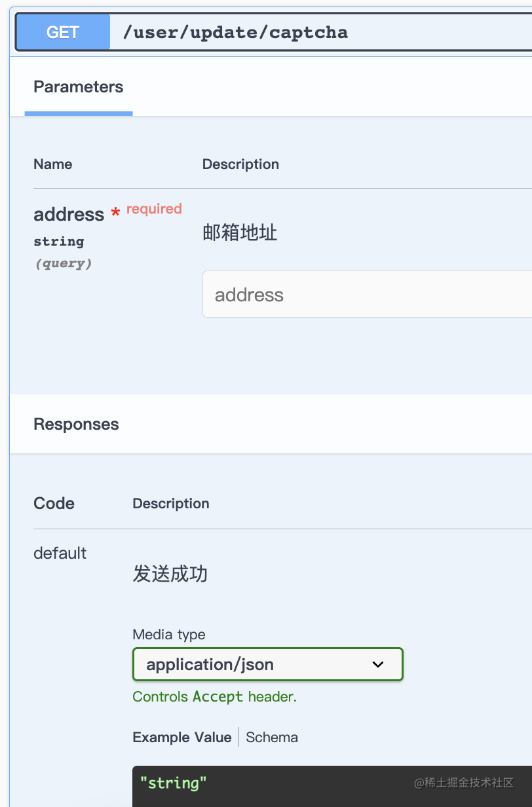Focus the address input field
Screen dimensions: 532x807
point(367,294)
